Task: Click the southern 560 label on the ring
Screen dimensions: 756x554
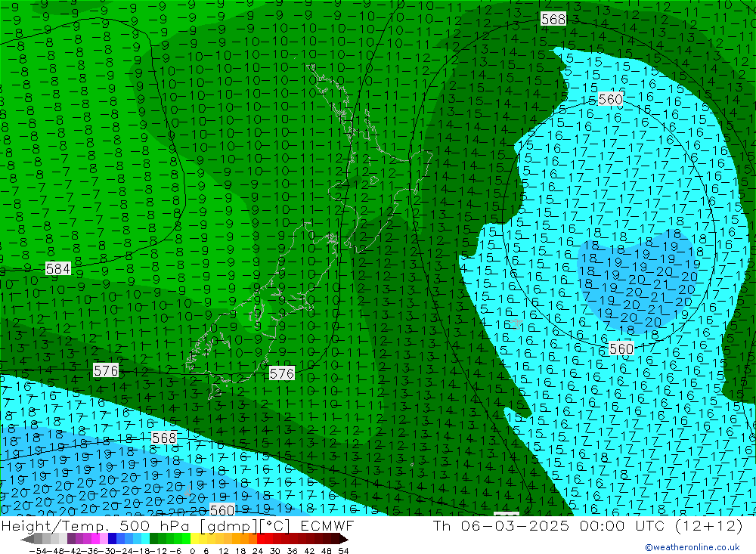Action: [x=621, y=348]
